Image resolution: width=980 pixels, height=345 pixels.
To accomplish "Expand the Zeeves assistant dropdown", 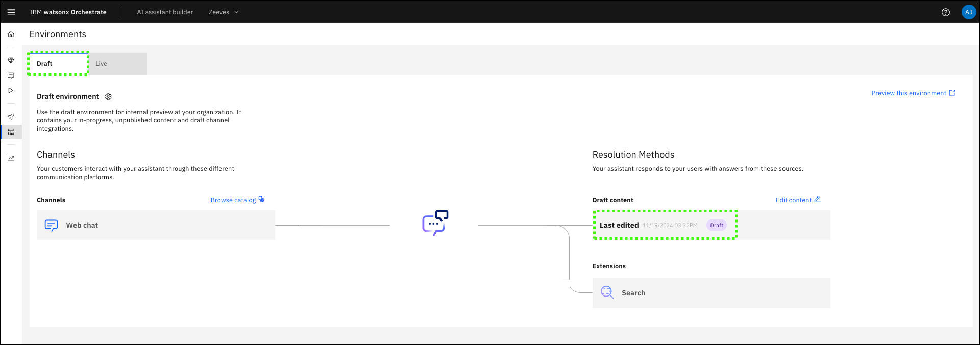I will tap(224, 12).
